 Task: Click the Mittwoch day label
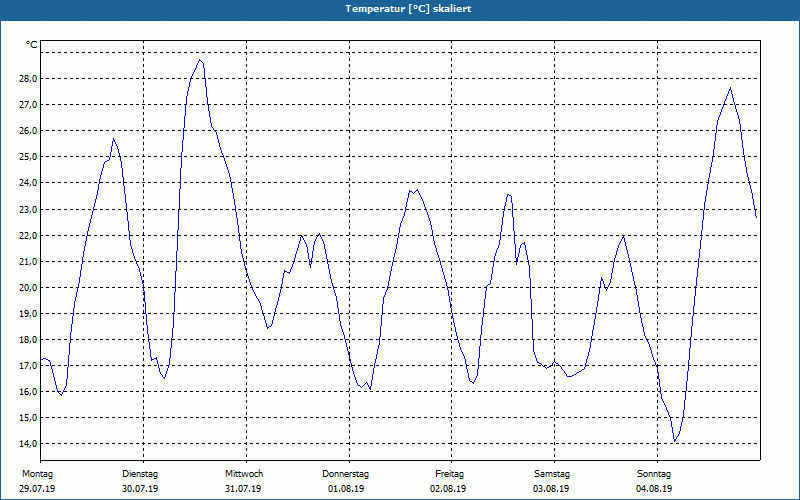244,474
